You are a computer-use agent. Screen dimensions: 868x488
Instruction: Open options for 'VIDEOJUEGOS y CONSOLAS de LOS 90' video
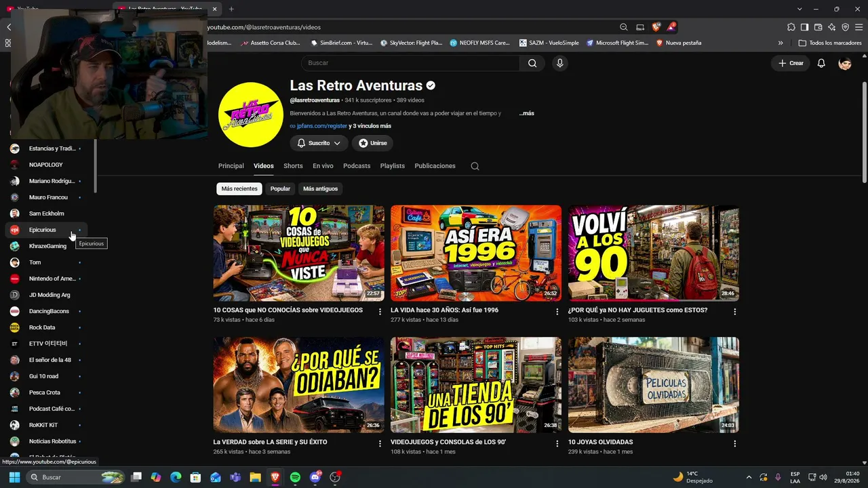pyautogui.click(x=557, y=444)
